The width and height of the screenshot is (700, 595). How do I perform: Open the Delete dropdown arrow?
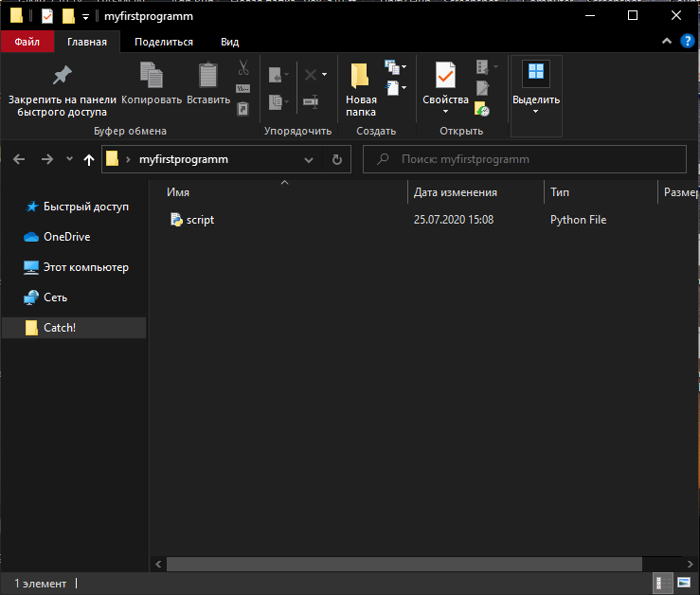coord(325,75)
